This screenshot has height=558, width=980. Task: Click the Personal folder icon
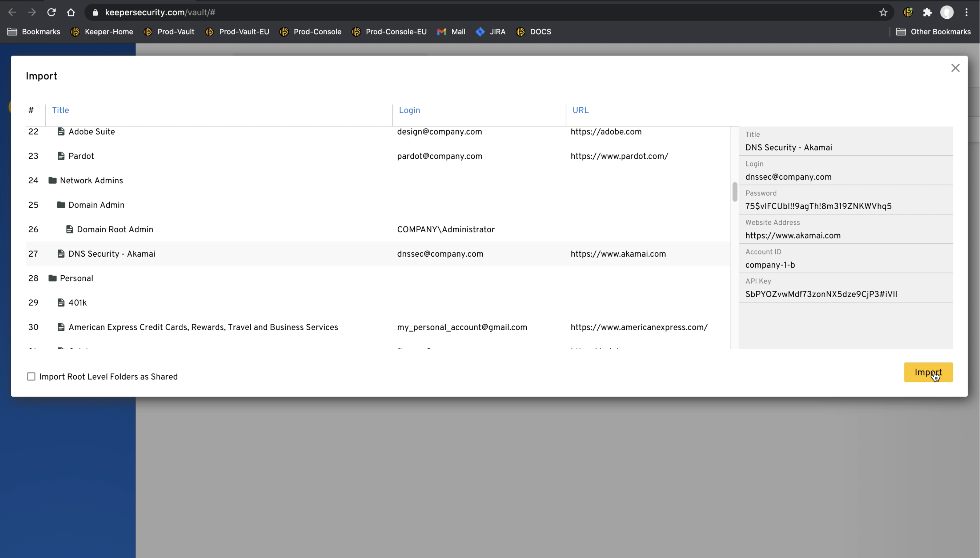point(53,278)
